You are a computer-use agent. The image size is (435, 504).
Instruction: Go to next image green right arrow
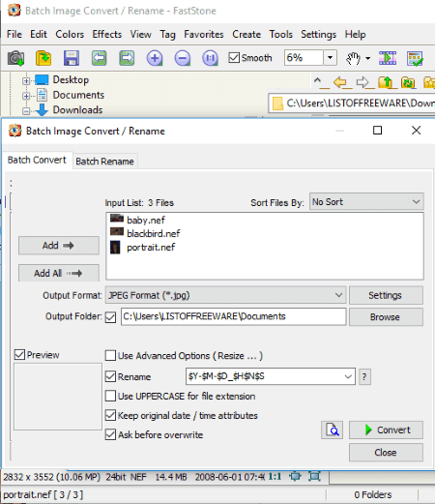pyautogui.click(x=127, y=58)
